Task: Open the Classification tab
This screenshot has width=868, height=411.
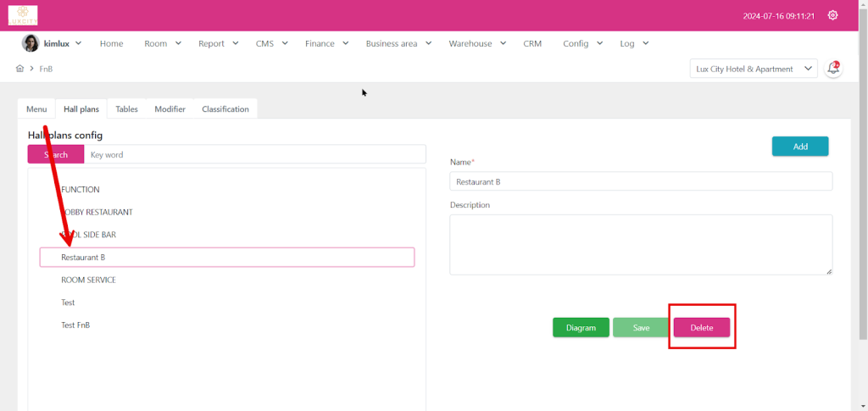Action: (225, 109)
